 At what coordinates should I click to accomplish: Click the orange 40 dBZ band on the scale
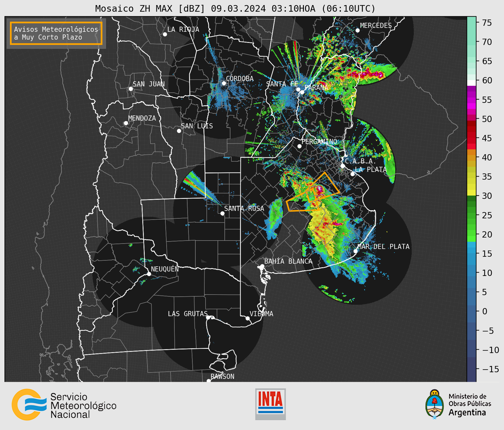471,158
